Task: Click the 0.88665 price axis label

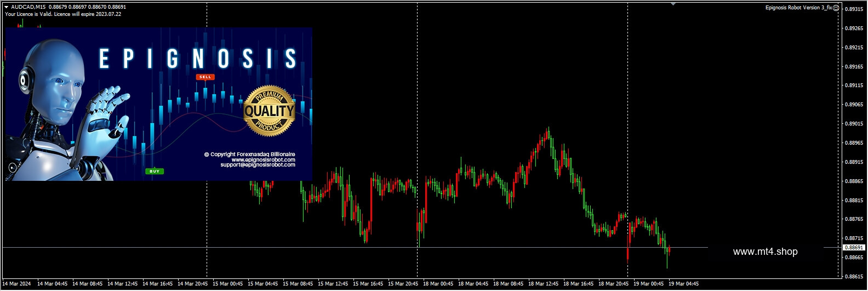Action: pos(854,258)
